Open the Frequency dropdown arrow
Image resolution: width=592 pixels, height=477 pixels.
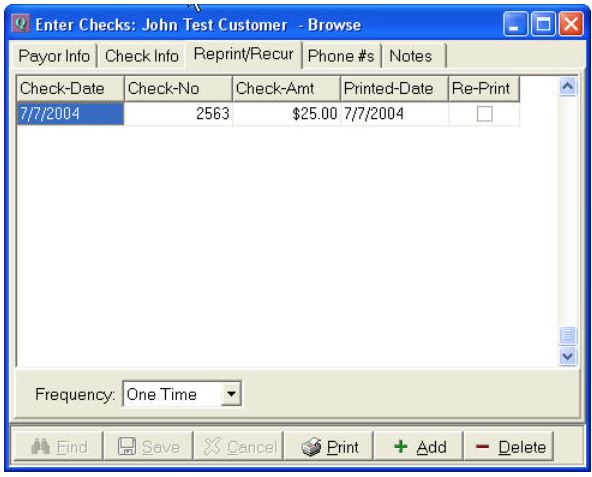click(231, 394)
